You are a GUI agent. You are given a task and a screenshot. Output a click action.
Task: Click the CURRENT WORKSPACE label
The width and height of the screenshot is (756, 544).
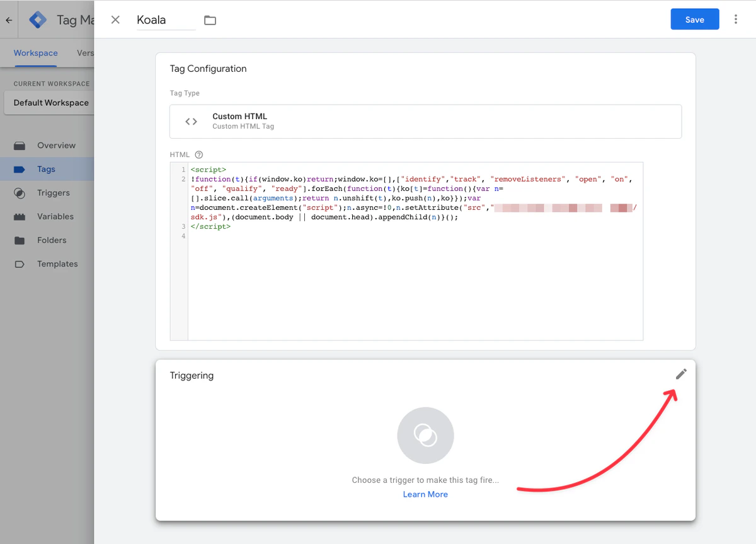(52, 84)
